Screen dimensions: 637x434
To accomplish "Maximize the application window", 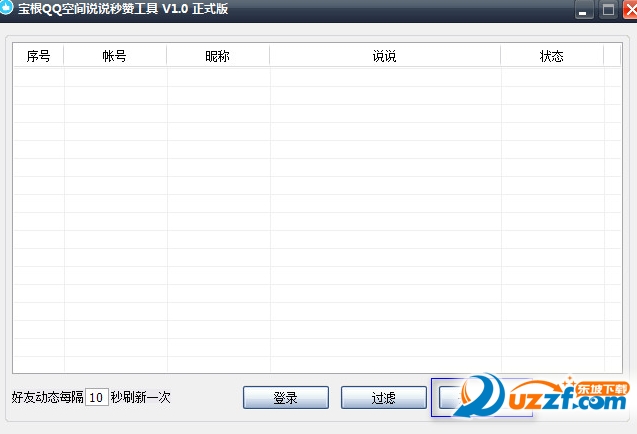I will pyautogui.click(x=607, y=10).
